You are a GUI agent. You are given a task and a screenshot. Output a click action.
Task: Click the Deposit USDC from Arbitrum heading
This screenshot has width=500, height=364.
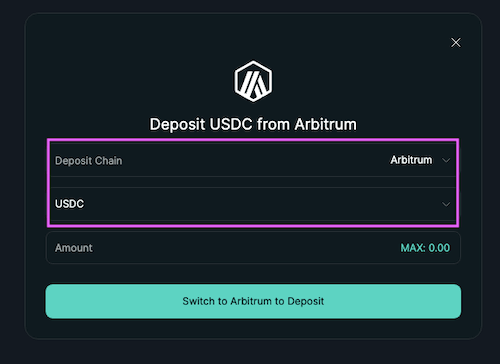pos(253,124)
